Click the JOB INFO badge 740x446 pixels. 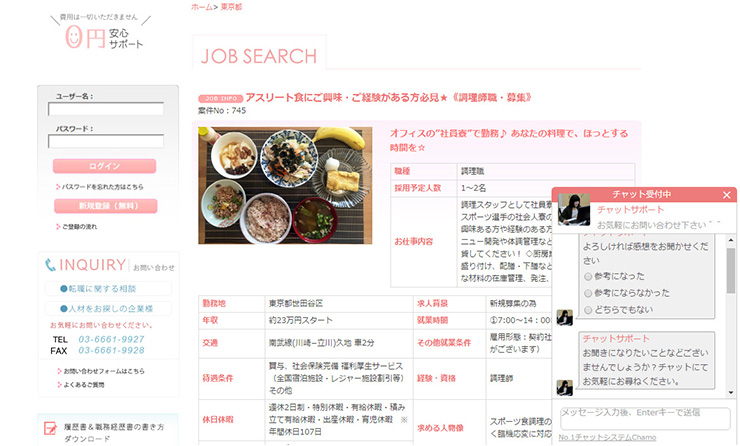(220, 98)
